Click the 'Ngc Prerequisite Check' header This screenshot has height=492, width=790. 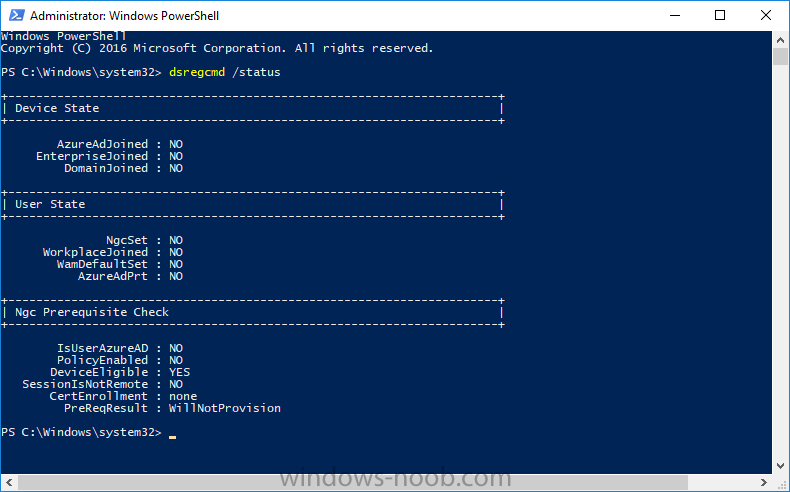pyautogui.click(x=92, y=312)
